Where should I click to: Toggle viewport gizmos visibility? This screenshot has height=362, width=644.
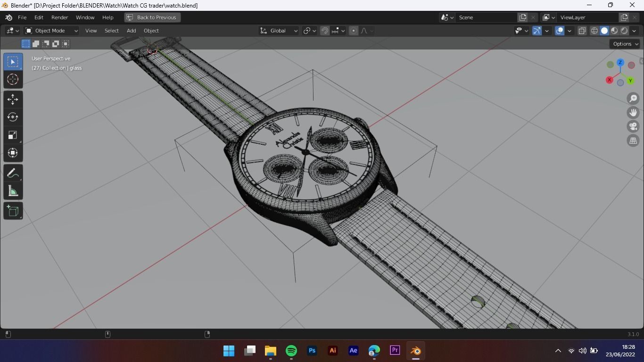[537, 31]
